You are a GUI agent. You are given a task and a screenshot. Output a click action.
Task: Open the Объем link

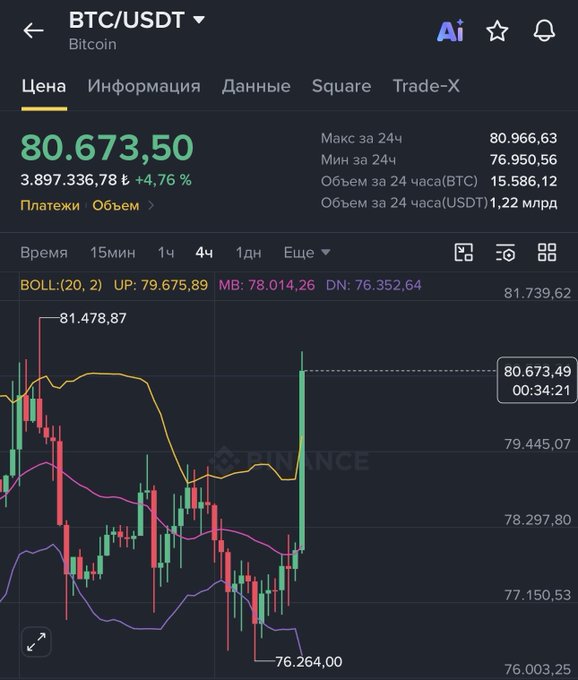(x=116, y=205)
